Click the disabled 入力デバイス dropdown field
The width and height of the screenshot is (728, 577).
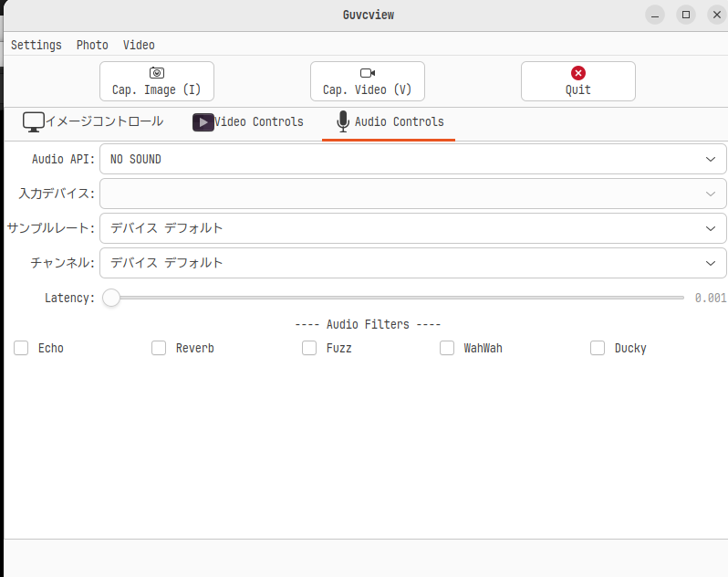(412, 194)
